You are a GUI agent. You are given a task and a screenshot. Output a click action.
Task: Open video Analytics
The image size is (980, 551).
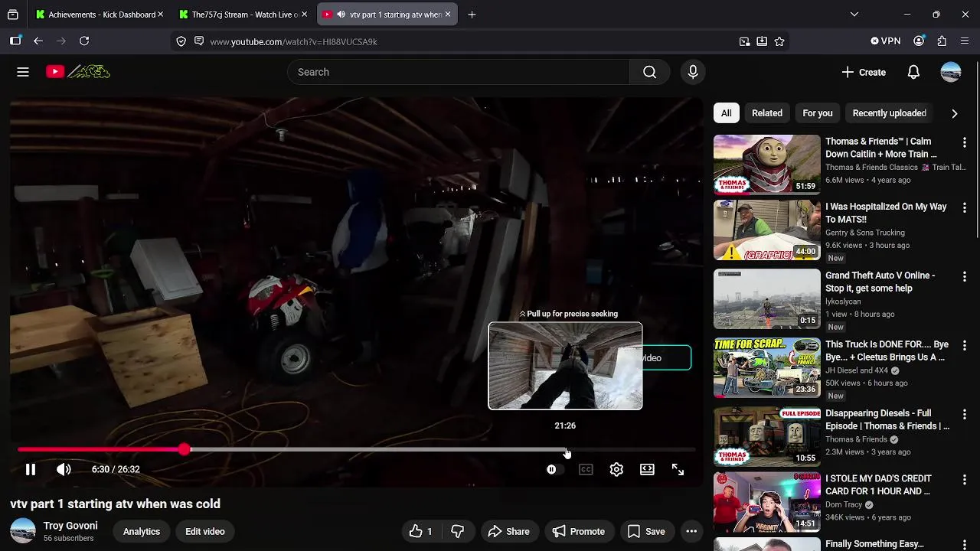tap(142, 531)
